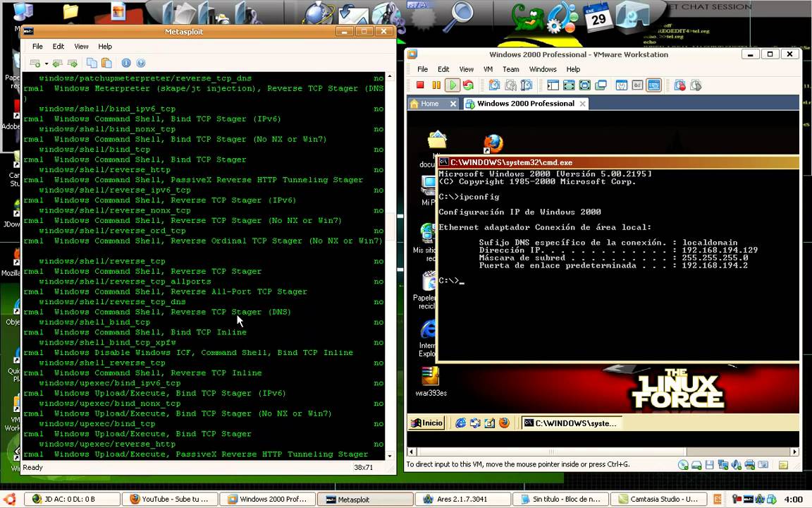Click the calendar 29 dock icon
This screenshot has width=812, height=508.
(597, 17)
